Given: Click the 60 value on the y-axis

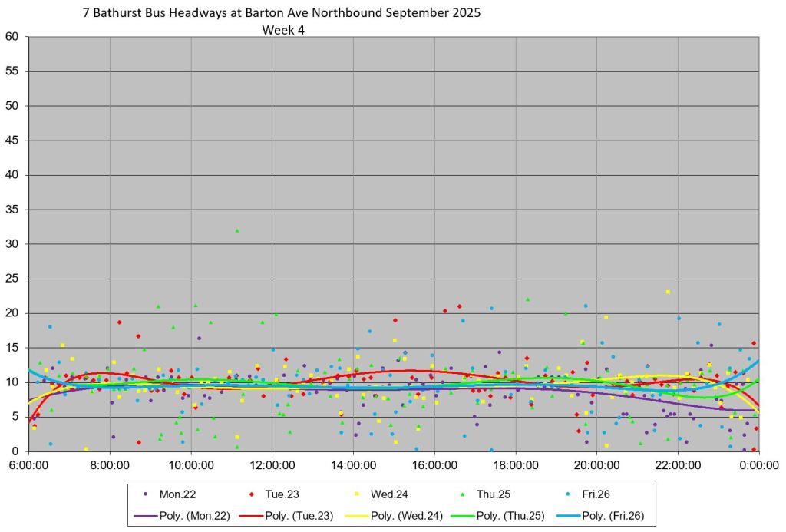Looking at the screenshot, I should [x=12, y=37].
